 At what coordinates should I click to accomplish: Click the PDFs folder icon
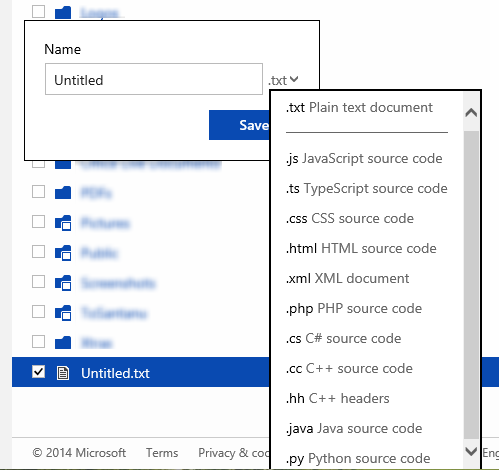click(x=63, y=192)
